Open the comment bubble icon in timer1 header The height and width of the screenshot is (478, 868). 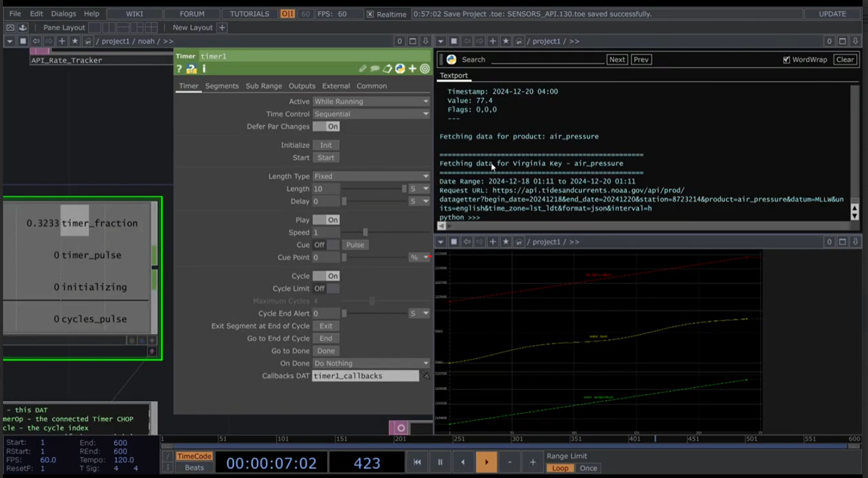(375, 69)
